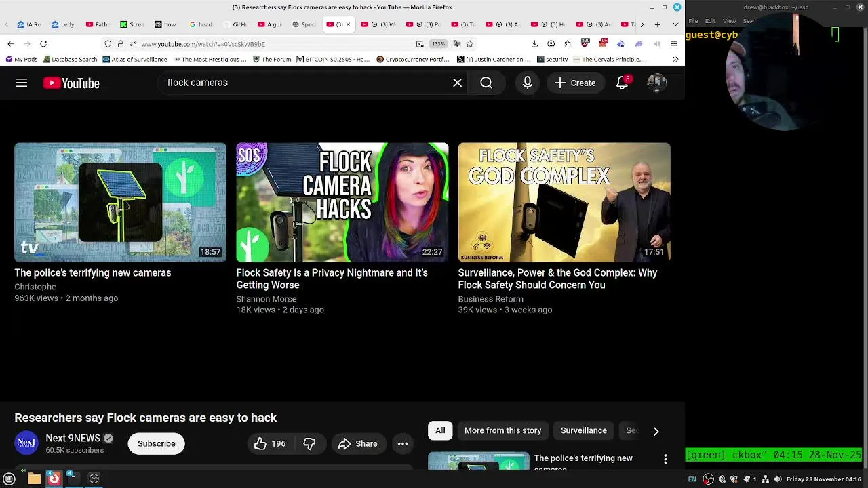
Task: Open the page translation icon
Action: 456,43
